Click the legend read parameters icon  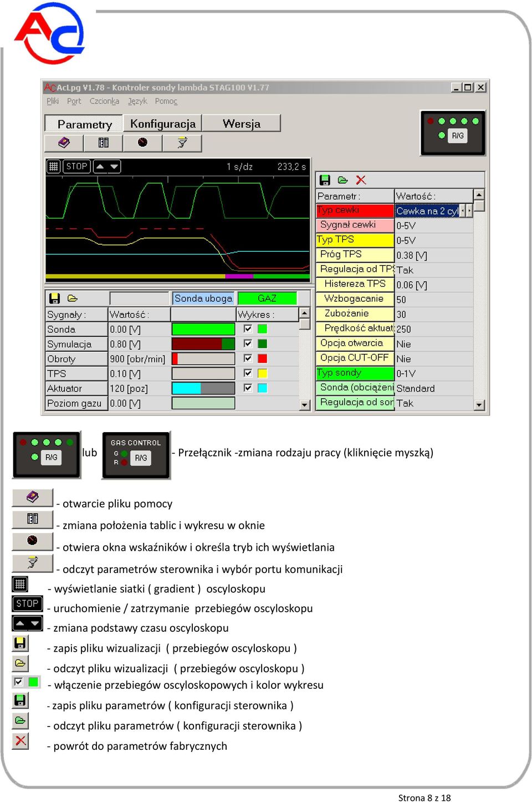click(33, 563)
